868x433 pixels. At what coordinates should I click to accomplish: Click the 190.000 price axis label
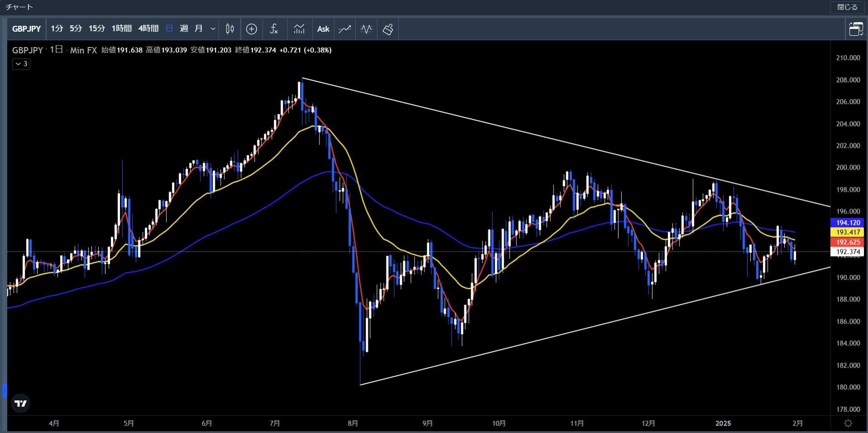coord(848,277)
